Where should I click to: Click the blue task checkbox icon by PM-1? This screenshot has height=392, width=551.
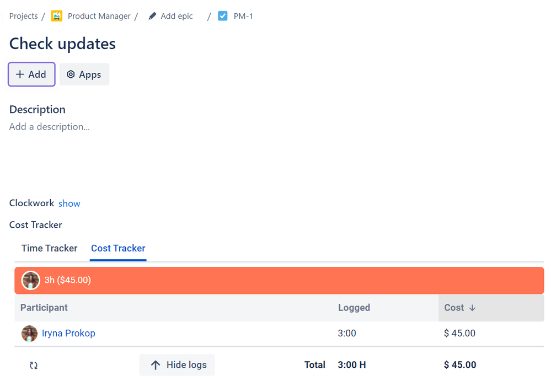223,16
